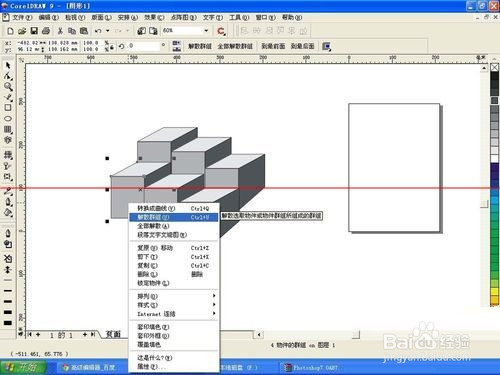Screen dimensions: 500x375
Task: Select the Eyedropper tool
Action: tap(8, 191)
